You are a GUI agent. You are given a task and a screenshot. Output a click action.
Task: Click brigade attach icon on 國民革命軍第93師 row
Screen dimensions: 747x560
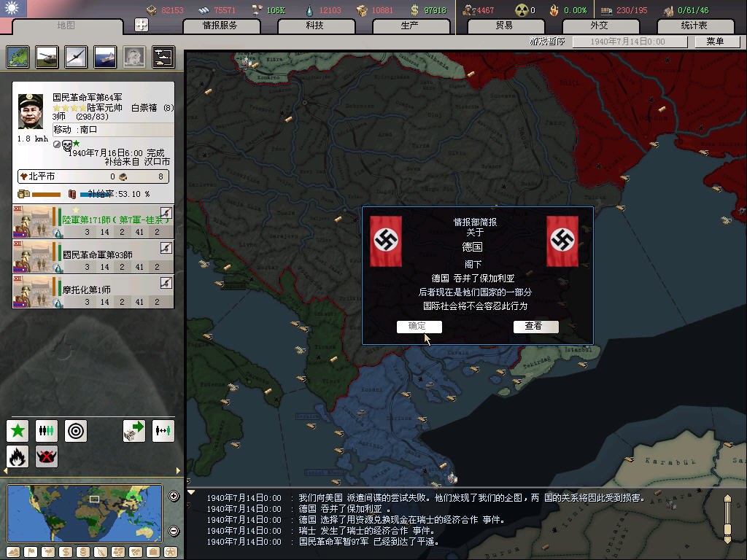coord(166,248)
